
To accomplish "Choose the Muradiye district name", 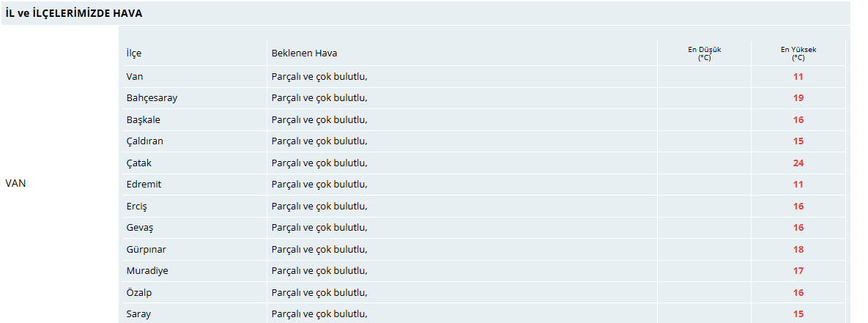I will pos(147,271).
